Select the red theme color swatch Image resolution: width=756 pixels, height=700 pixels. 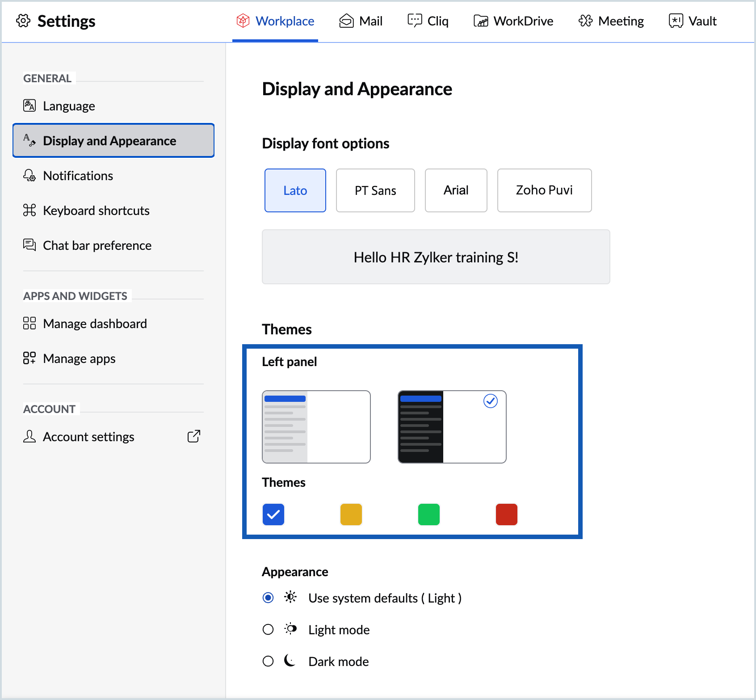pyautogui.click(x=507, y=514)
